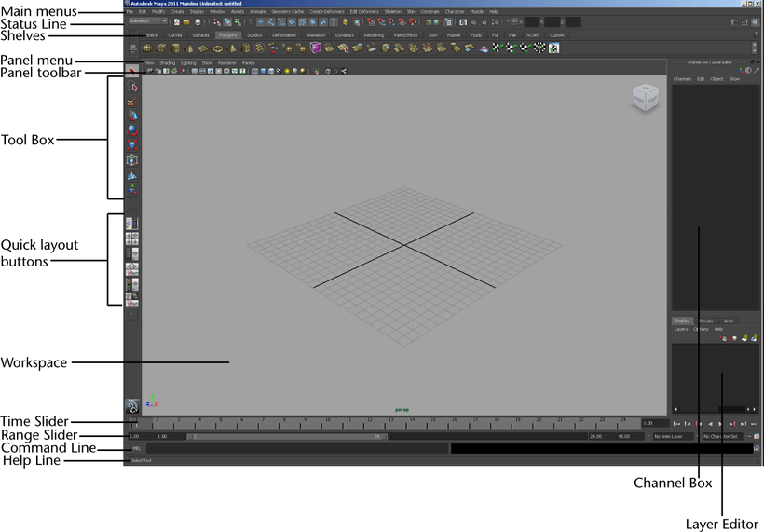Toggle Snap to points magnet icon
764x532 pixels.
(391, 22)
